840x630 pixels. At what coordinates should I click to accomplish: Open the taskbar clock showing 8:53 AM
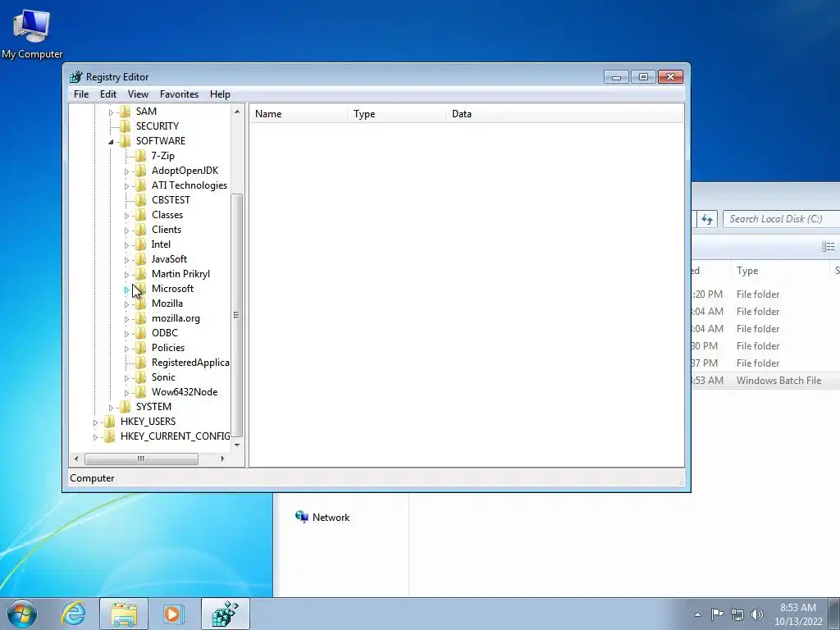(797, 614)
